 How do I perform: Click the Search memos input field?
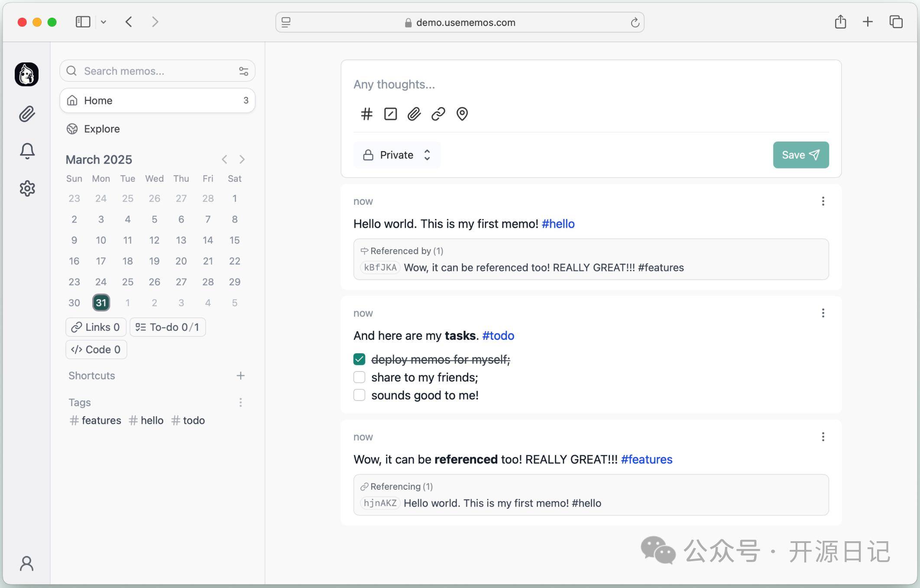click(x=156, y=71)
